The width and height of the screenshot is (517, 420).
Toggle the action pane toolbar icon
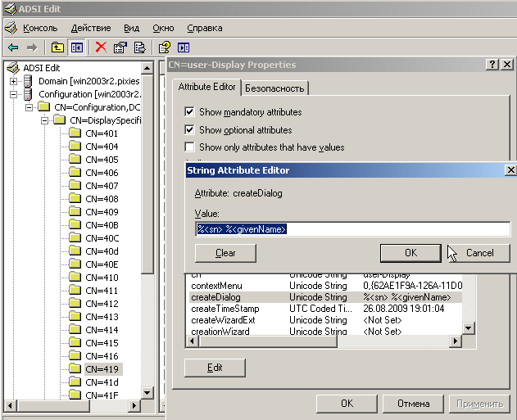point(184,47)
